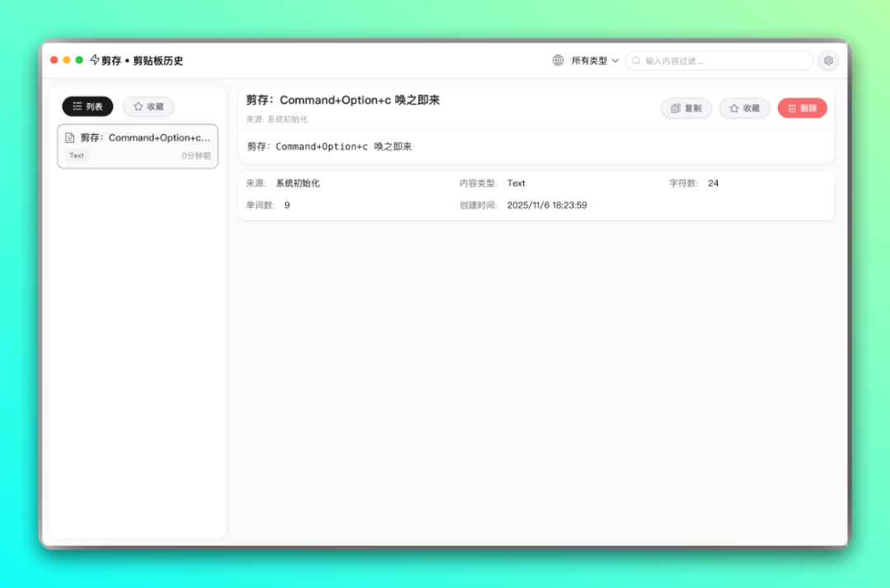Star this clip with the top-right 收藏 button
Image resolution: width=890 pixels, height=588 pixels.
744,108
